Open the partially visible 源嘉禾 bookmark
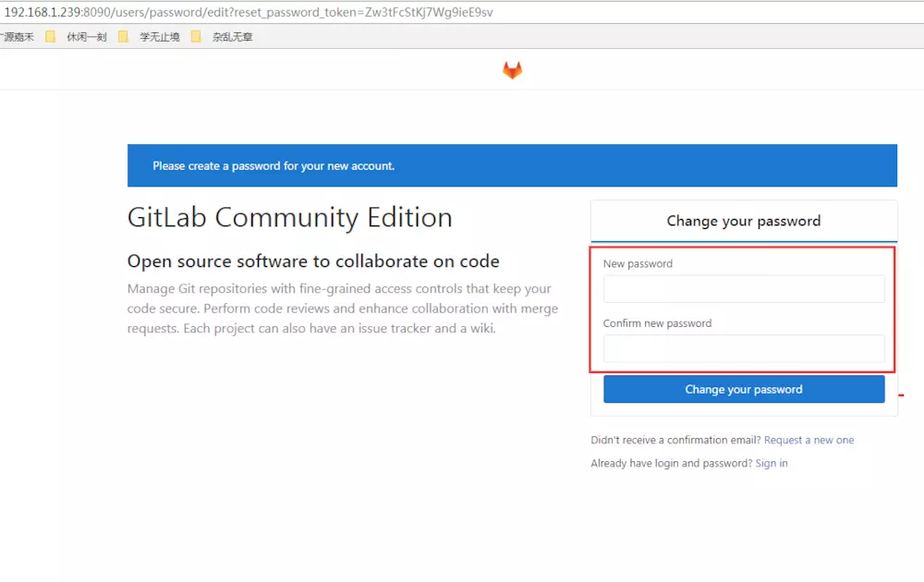Viewport: 924px width, 582px height. [17, 37]
